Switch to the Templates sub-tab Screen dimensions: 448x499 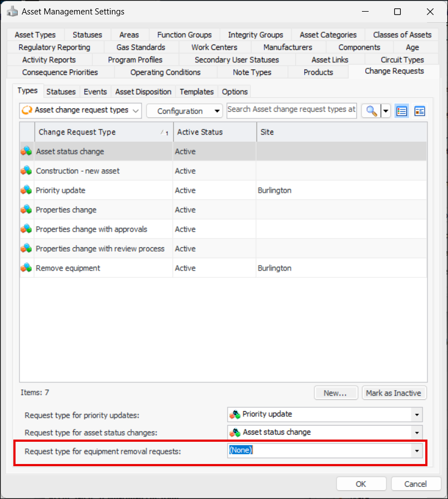197,92
